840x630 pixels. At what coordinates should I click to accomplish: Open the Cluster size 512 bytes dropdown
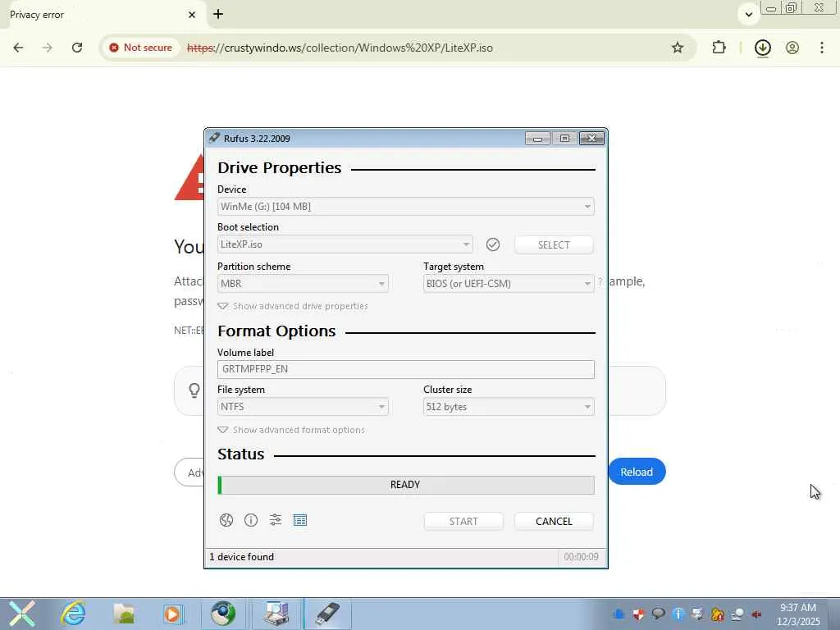tap(509, 407)
